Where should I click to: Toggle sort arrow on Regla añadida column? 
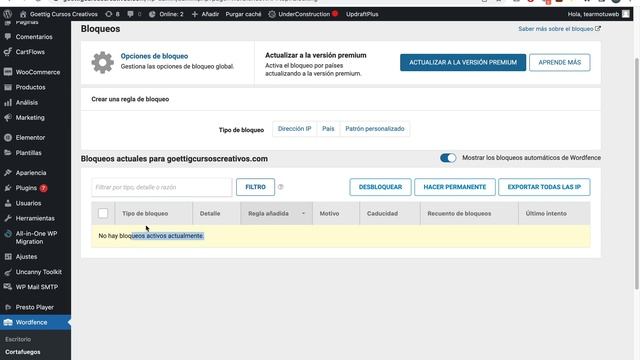click(x=303, y=213)
